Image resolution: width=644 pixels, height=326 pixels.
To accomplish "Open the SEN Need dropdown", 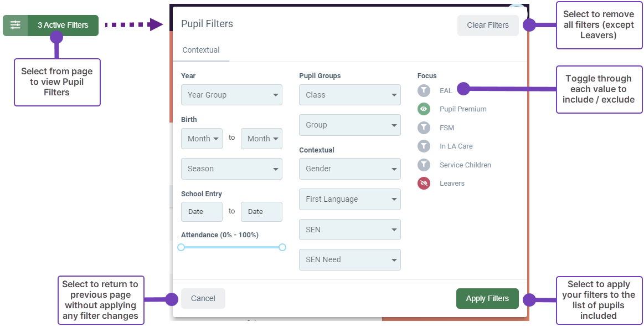I will coord(349,259).
